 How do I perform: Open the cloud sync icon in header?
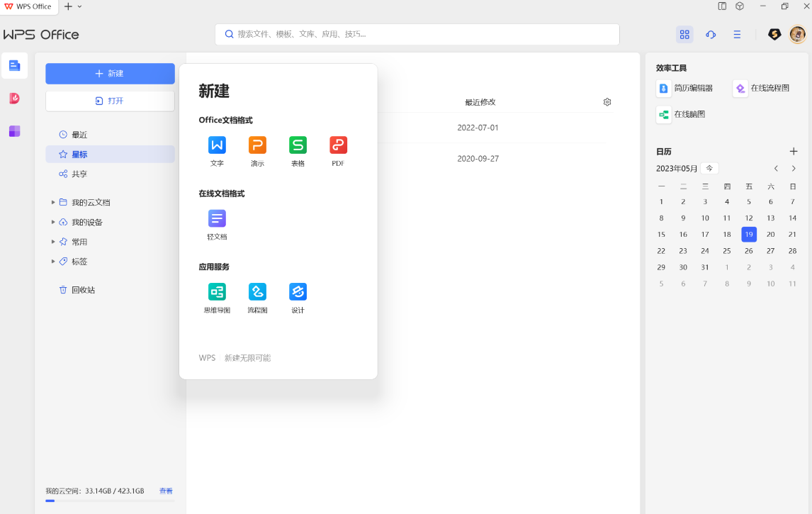[711, 34]
